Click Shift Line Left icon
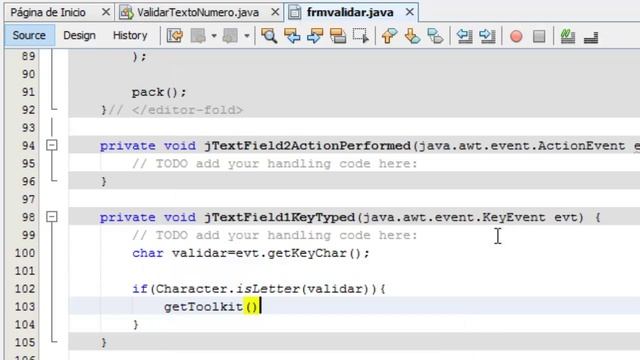 464,36
